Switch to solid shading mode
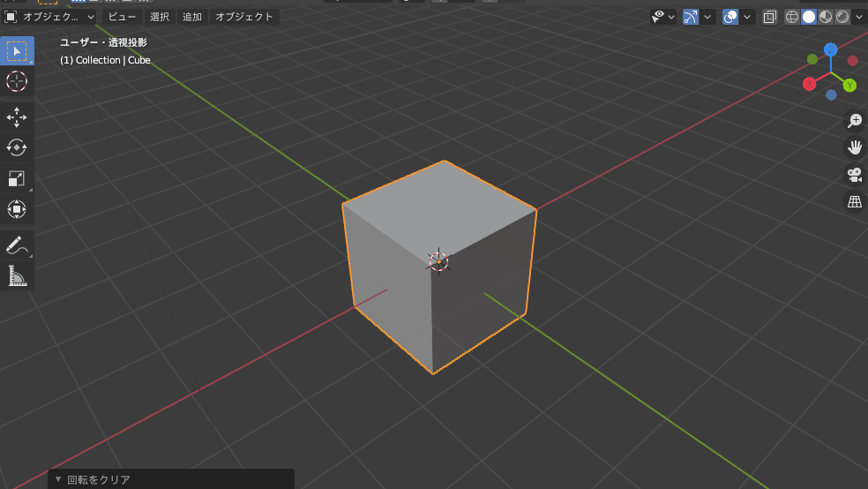 [x=809, y=17]
